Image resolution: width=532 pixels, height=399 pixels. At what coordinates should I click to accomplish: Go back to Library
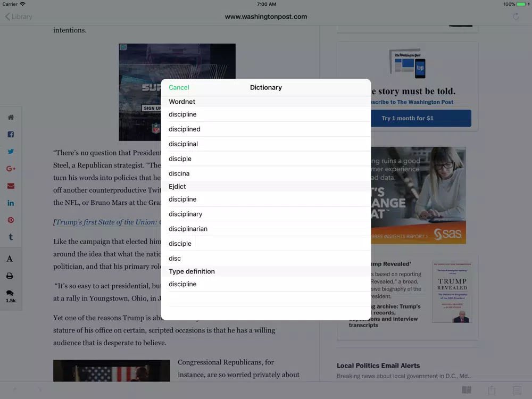point(19,16)
